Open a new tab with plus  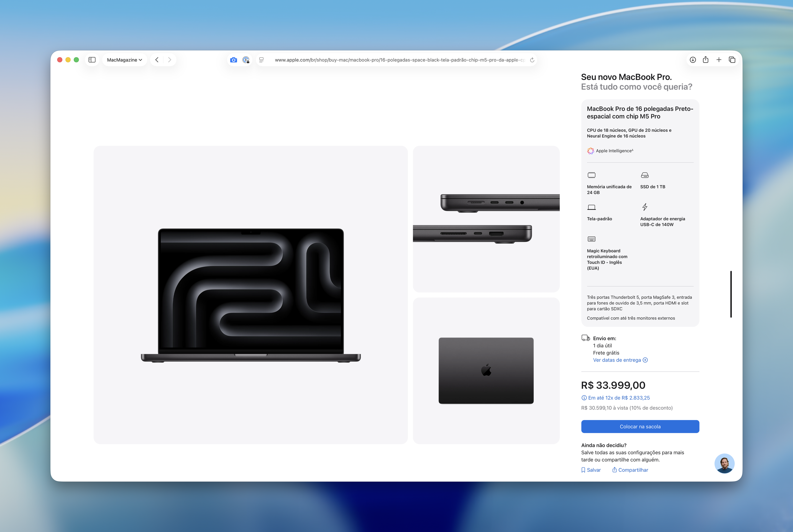pyautogui.click(x=719, y=60)
